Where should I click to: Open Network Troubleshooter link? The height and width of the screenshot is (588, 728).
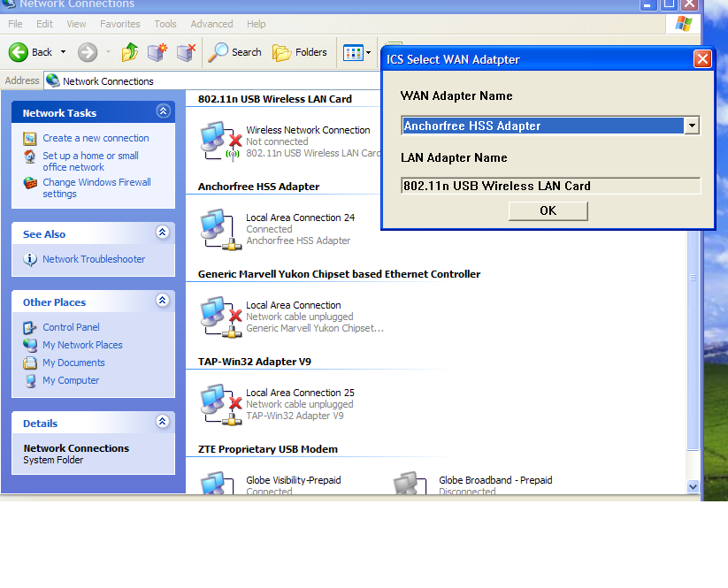94,259
